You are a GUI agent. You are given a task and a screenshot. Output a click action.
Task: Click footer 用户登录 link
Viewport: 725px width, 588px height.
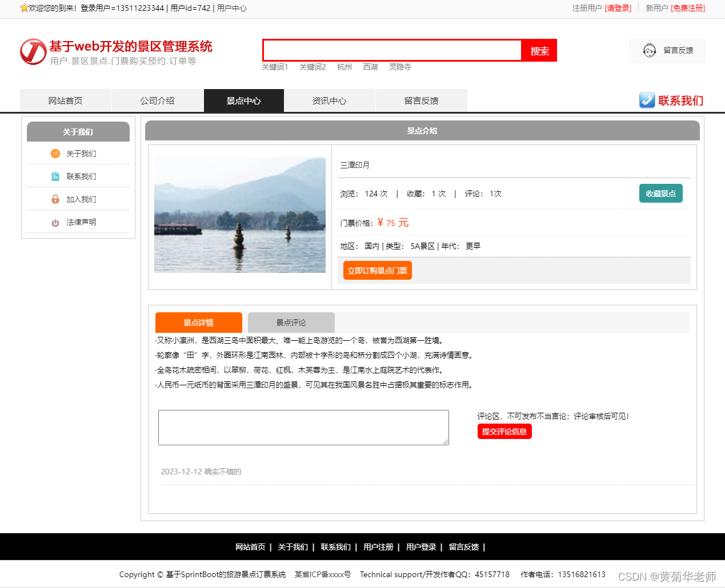point(421,547)
